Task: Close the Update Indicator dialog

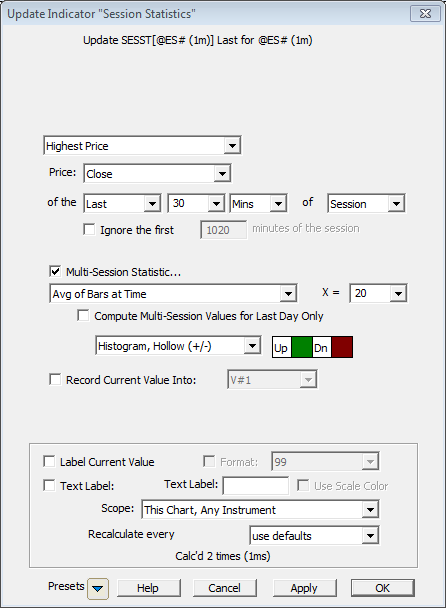Action: [425, 14]
